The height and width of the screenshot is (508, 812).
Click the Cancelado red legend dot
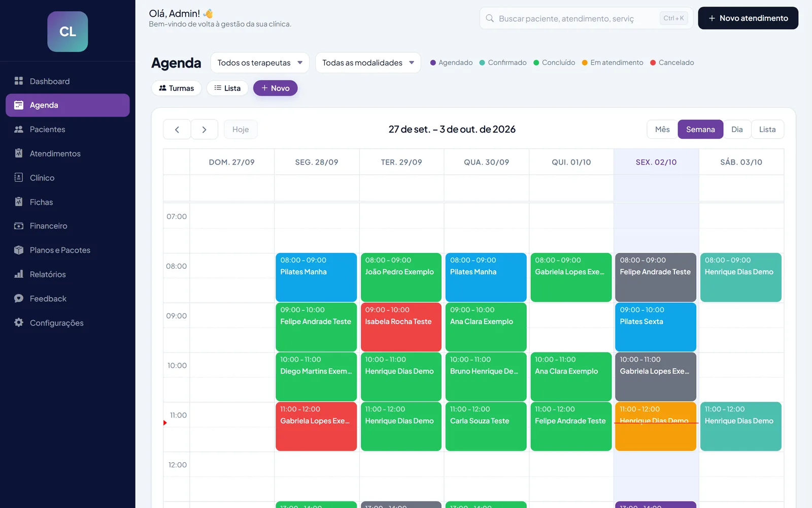[653, 63]
